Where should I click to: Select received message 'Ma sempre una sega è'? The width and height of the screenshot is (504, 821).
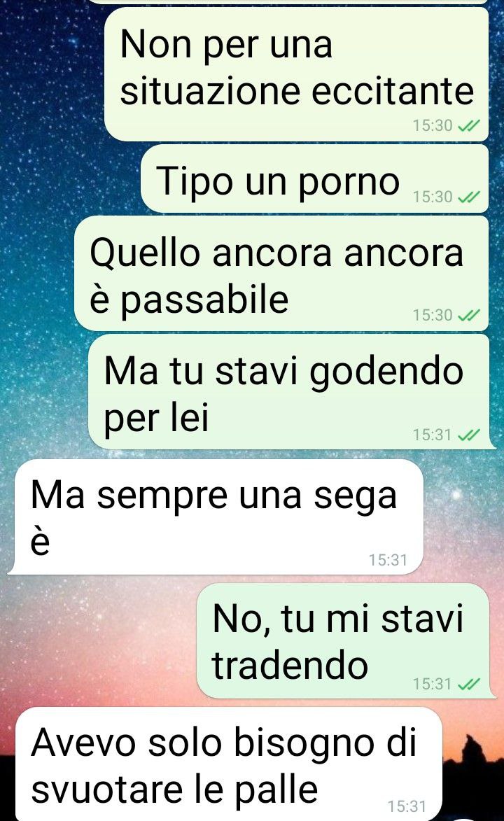(216, 517)
